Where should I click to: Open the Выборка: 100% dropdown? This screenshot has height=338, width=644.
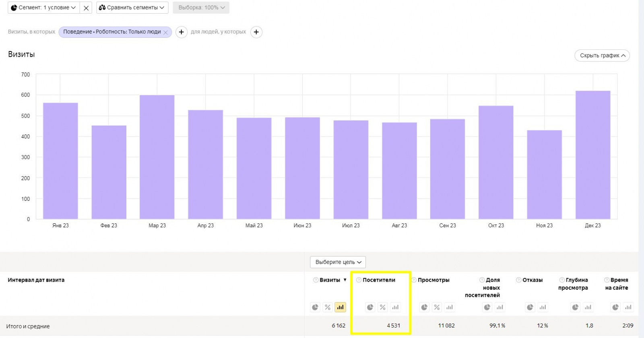pyautogui.click(x=201, y=8)
